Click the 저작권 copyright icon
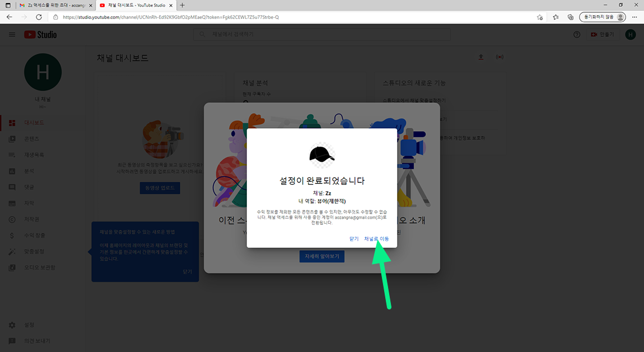The width and height of the screenshot is (644, 352). pyautogui.click(x=12, y=219)
